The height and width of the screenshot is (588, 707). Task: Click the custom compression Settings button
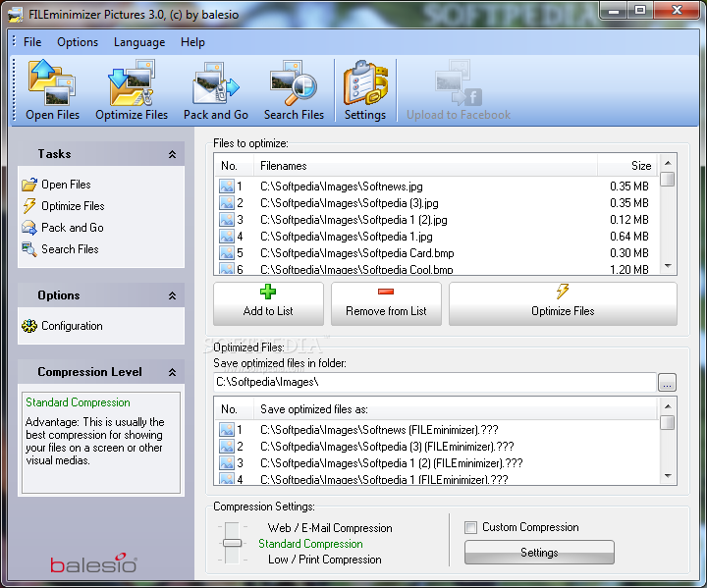pos(539,553)
